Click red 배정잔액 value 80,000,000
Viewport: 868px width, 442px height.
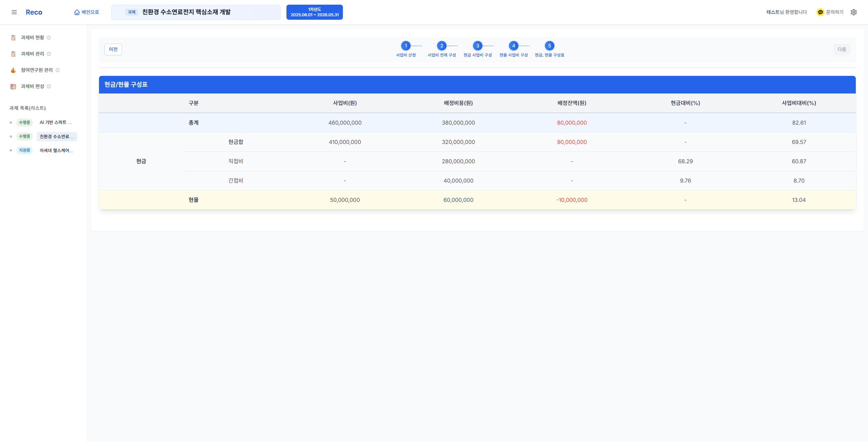click(x=572, y=123)
